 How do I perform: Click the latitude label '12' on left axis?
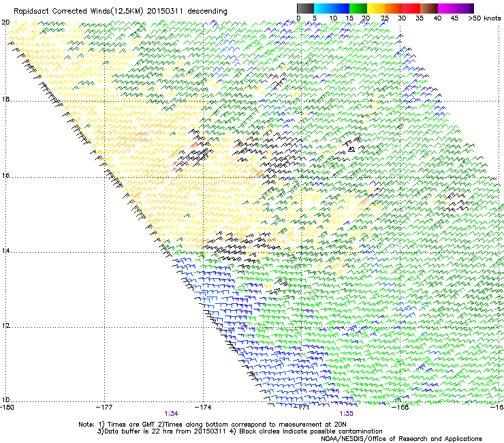(x=5, y=326)
